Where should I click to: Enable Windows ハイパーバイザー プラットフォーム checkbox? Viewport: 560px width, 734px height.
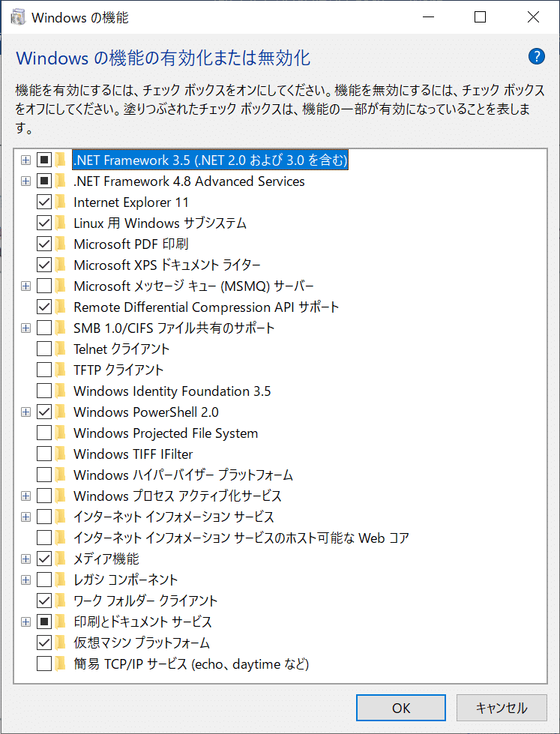point(44,475)
